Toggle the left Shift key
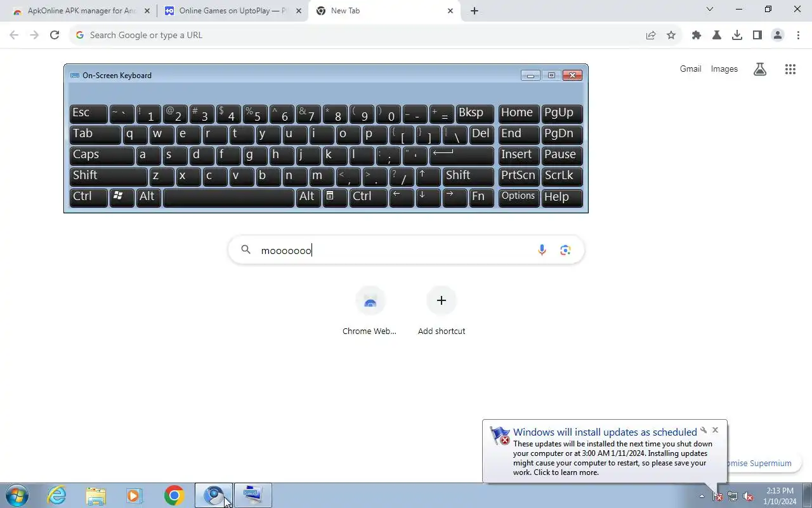Viewport: 812px width, 508px height. (108, 176)
